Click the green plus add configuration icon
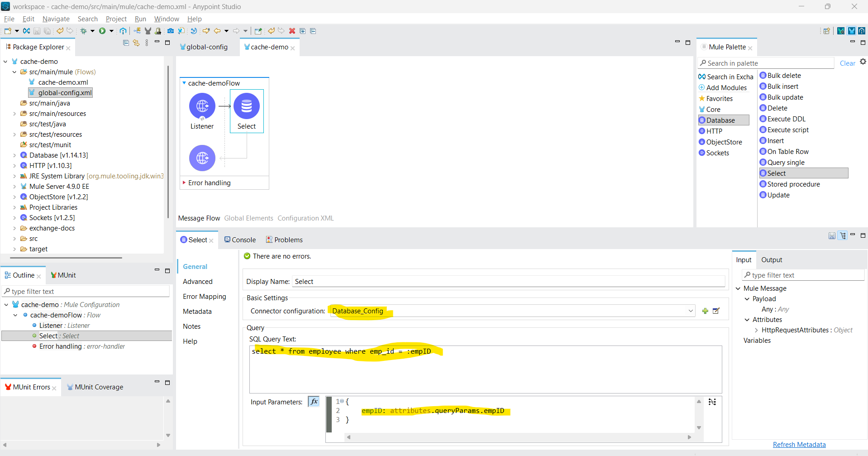Screen dimensions: 868x456 coord(705,311)
